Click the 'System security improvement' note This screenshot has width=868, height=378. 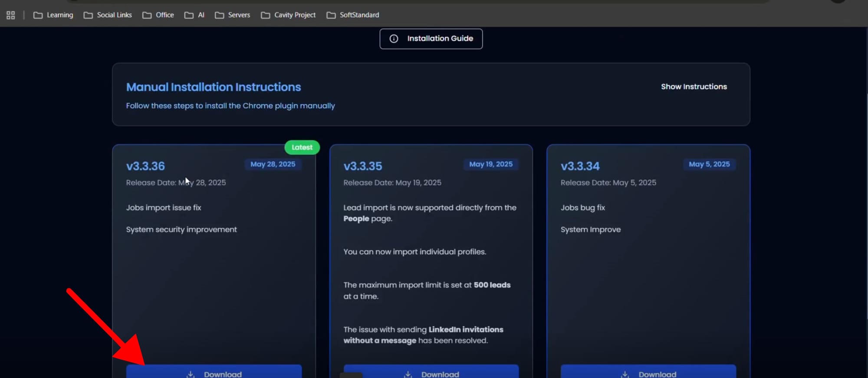(181, 230)
